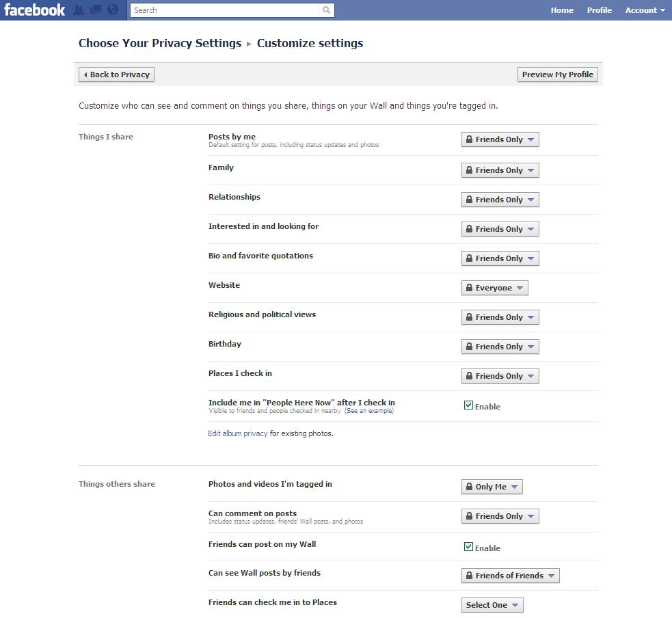Click the Back to Privacy button

(117, 75)
